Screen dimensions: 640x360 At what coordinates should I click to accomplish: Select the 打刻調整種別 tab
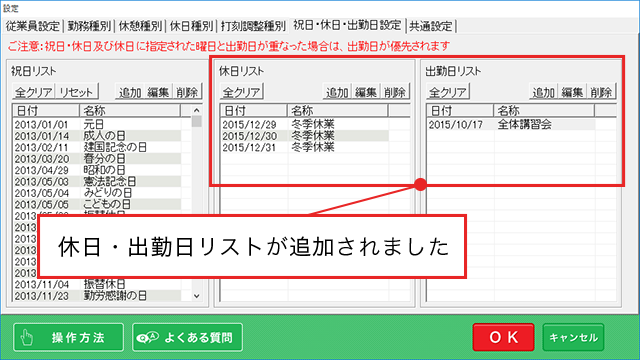click(253, 26)
